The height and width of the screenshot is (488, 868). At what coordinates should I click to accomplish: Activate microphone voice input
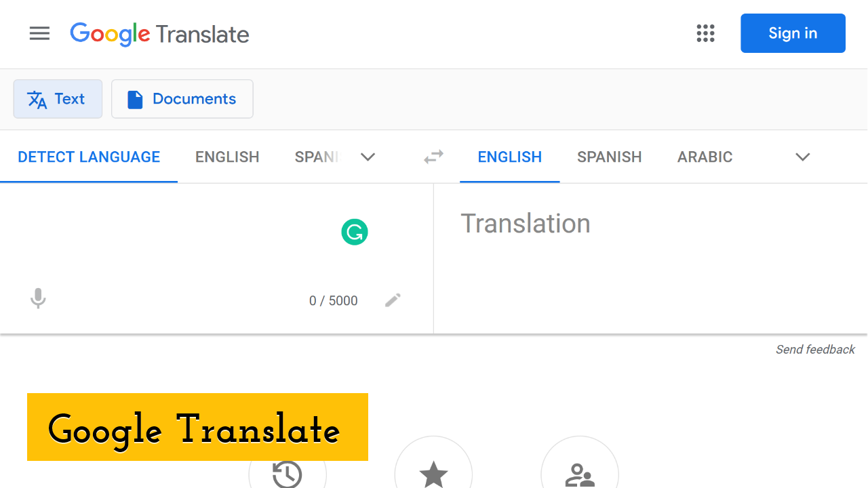pyautogui.click(x=39, y=299)
